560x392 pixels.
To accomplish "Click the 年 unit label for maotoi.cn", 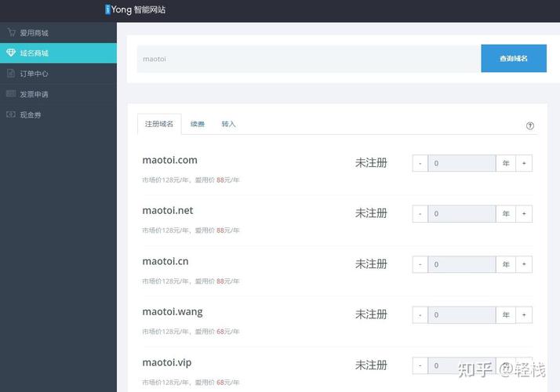I will pyautogui.click(x=506, y=264).
